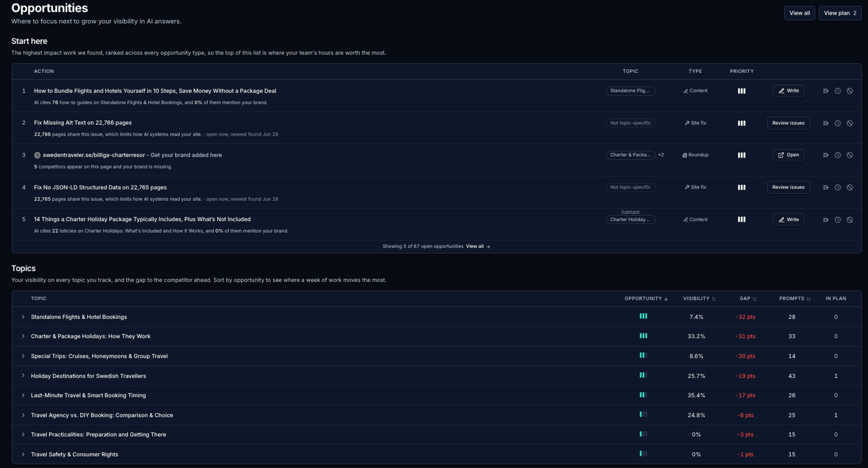Click the 'Charter & Packa...' topic pill
Image resolution: width=868 pixels, height=468 pixels.
630,155
